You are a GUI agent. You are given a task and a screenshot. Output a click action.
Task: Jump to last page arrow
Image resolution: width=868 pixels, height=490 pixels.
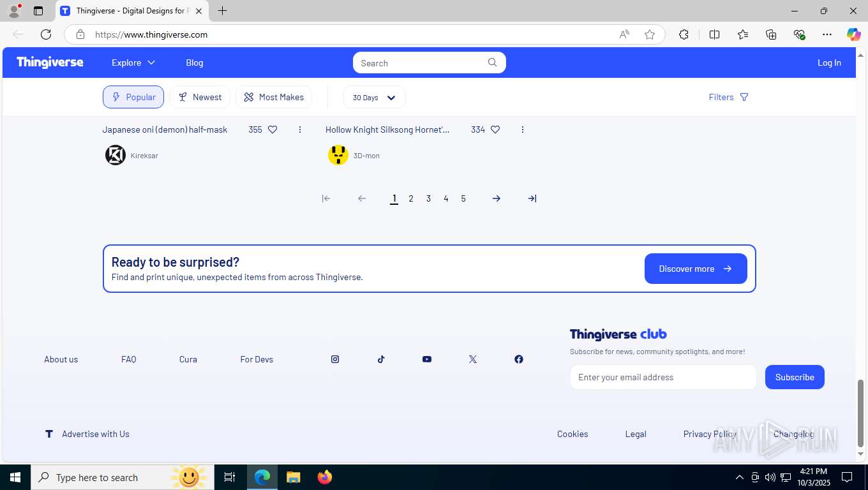coord(532,198)
